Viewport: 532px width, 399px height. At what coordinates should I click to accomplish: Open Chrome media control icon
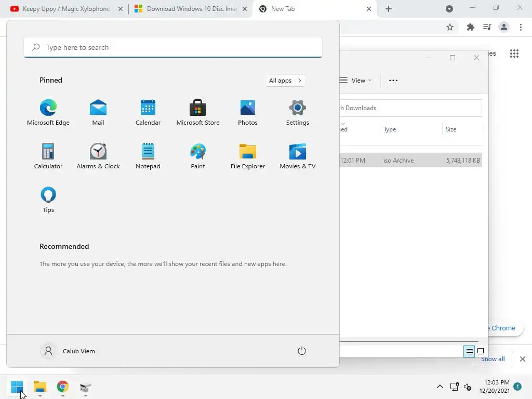tap(487, 27)
